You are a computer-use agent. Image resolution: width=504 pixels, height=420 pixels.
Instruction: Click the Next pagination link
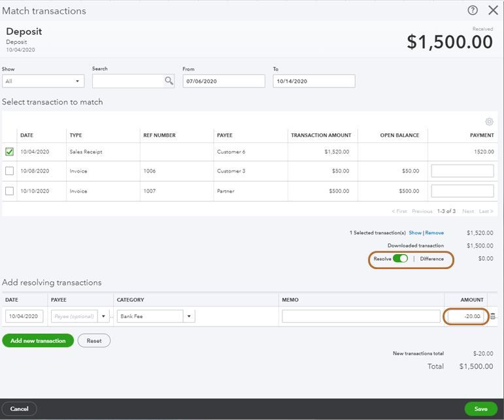(x=468, y=211)
